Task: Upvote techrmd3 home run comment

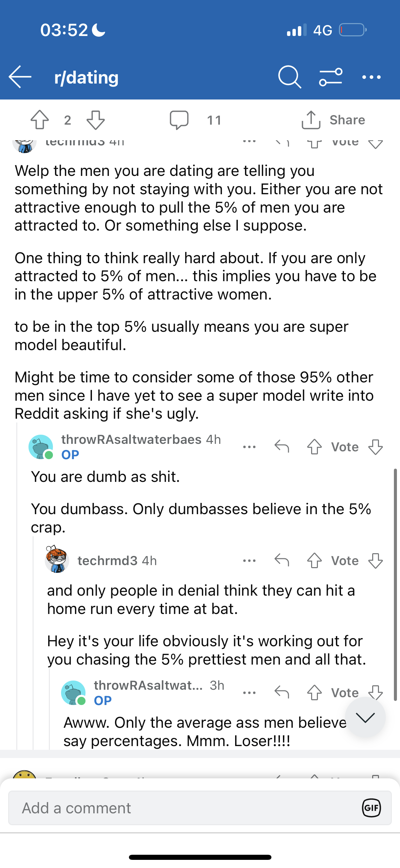Action: pyautogui.click(x=315, y=561)
